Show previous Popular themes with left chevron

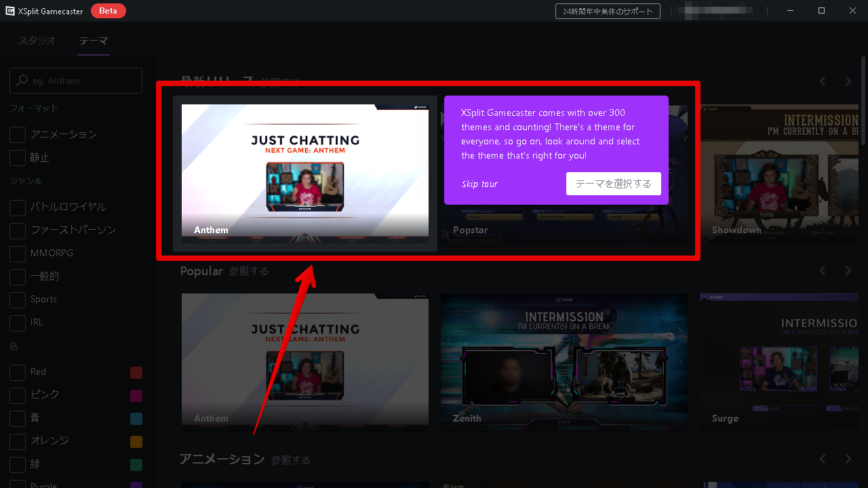(x=823, y=270)
